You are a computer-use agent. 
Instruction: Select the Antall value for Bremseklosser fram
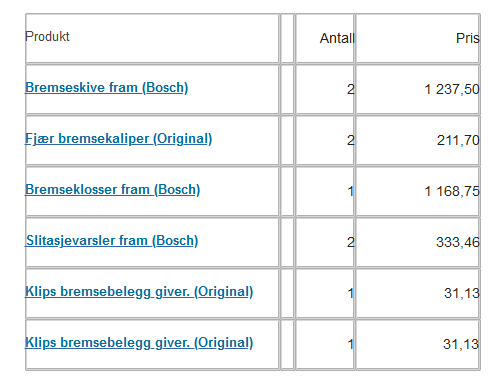[x=351, y=191]
